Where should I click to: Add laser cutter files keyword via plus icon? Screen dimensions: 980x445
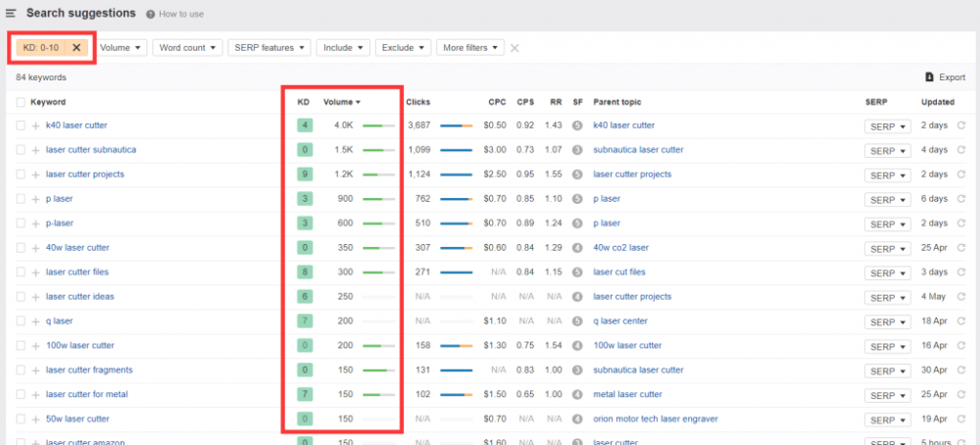click(35, 272)
